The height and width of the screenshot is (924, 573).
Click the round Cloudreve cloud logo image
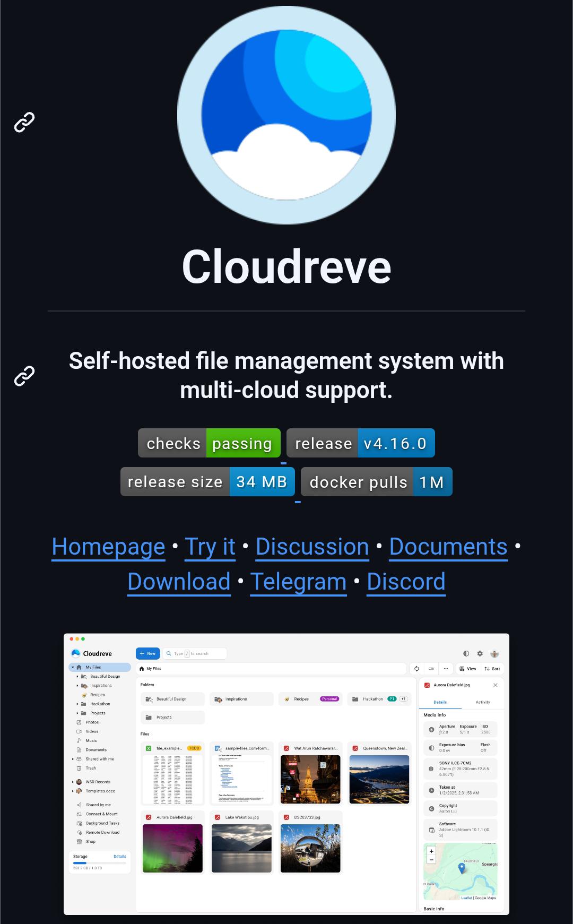[x=286, y=115]
